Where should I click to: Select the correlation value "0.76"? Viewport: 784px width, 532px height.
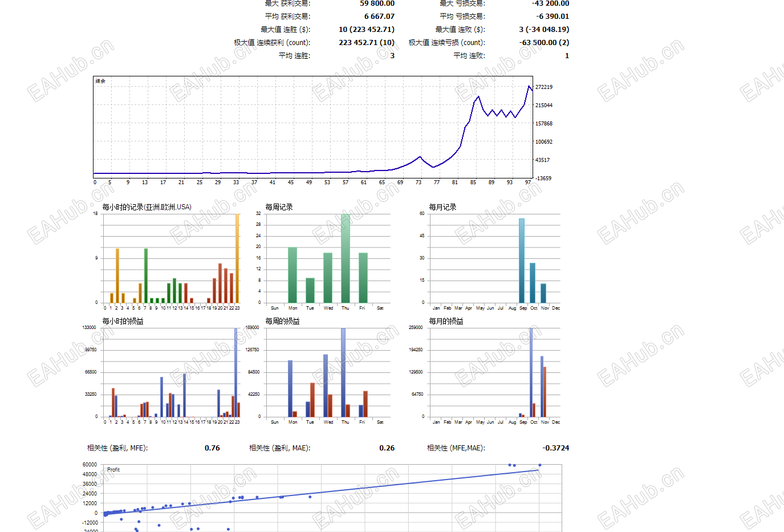tap(212, 448)
